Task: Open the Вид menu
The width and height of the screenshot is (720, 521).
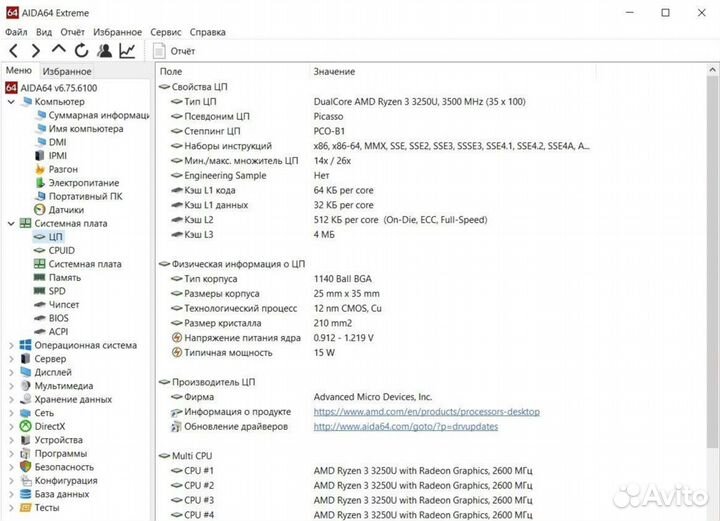Action: point(44,32)
